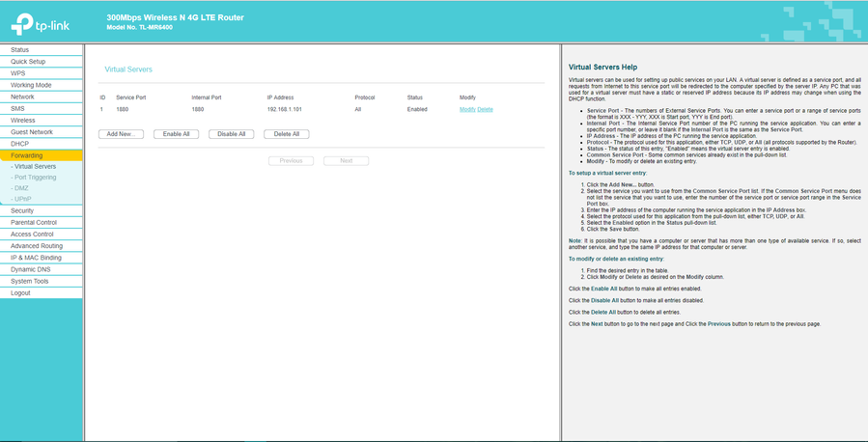This screenshot has height=442, width=868.
Task: Click the IP Address column header
Action: tap(280, 97)
